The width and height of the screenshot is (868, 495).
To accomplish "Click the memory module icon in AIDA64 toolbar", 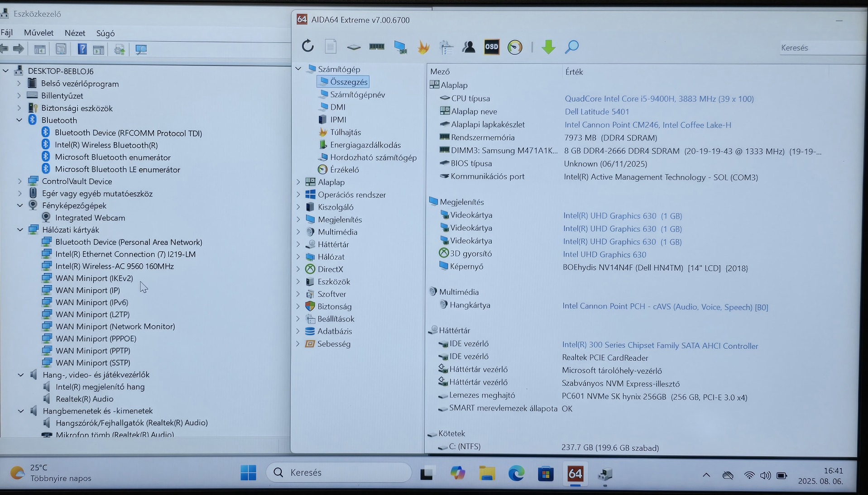I will (377, 47).
